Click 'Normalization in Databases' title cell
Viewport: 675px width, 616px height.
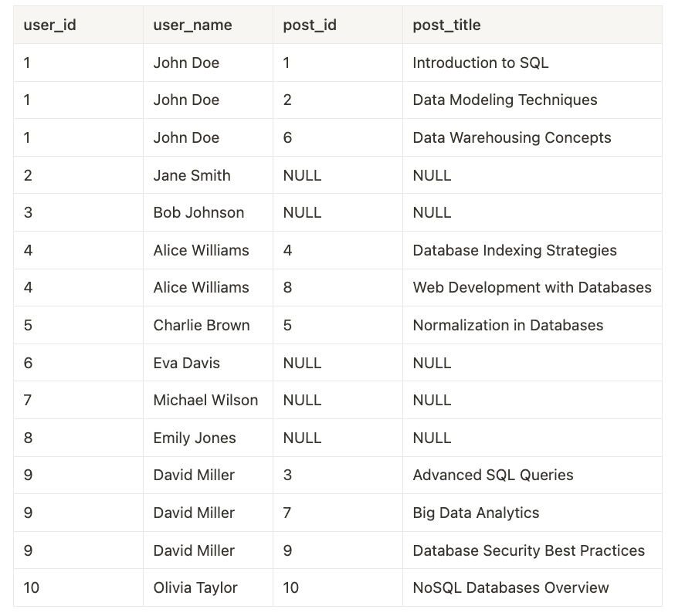tap(507, 325)
